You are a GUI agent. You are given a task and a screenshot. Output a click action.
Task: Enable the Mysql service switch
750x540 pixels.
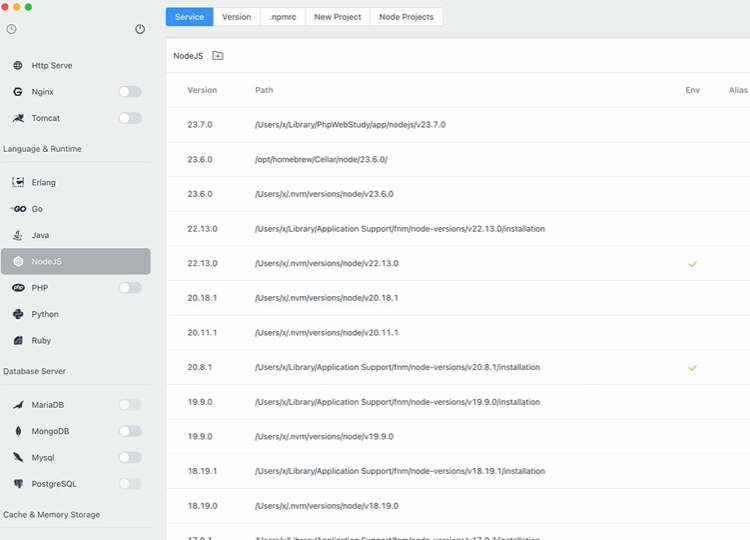(130, 458)
